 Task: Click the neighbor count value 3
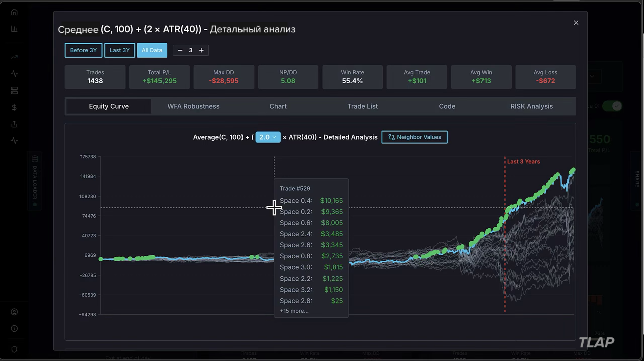click(191, 50)
